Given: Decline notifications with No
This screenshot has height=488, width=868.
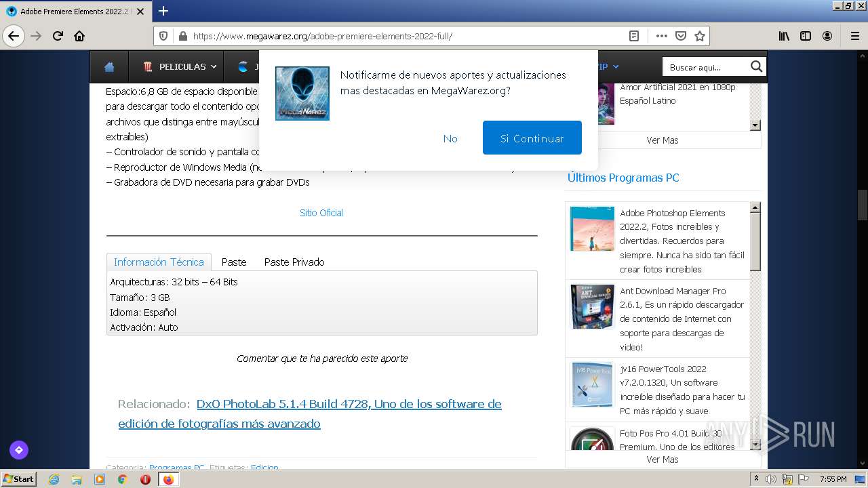Looking at the screenshot, I should pyautogui.click(x=450, y=138).
